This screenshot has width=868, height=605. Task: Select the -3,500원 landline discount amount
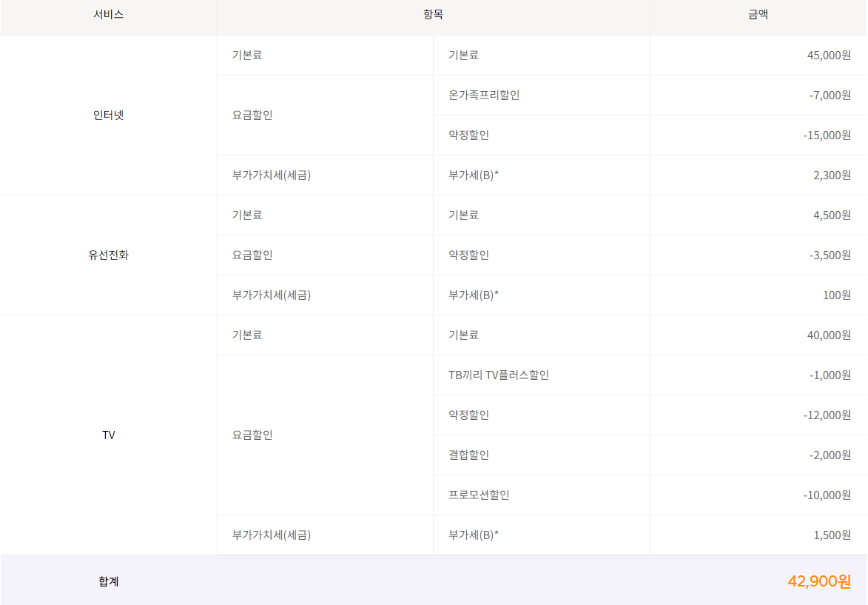coord(830,255)
